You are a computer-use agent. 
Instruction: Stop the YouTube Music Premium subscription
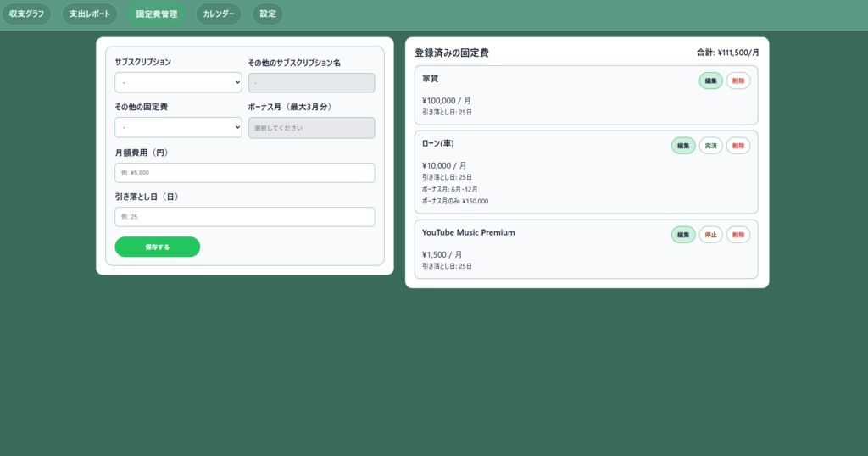click(711, 235)
